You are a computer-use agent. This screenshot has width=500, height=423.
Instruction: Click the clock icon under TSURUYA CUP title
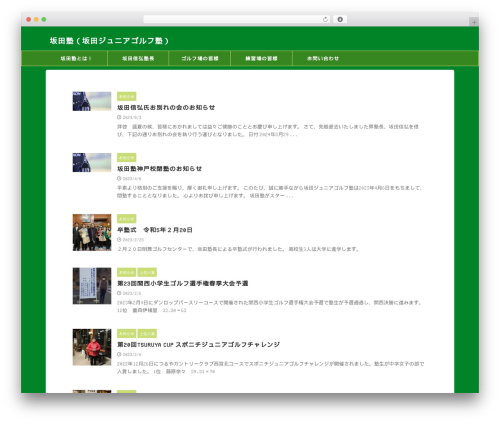pyautogui.click(x=119, y=354)
